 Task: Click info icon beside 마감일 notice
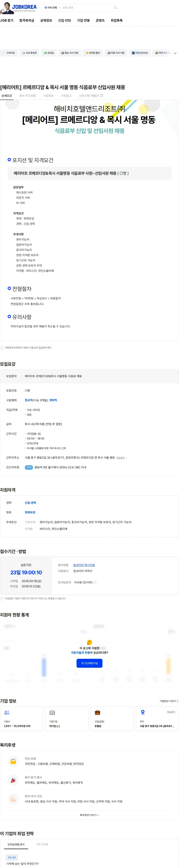2,599
